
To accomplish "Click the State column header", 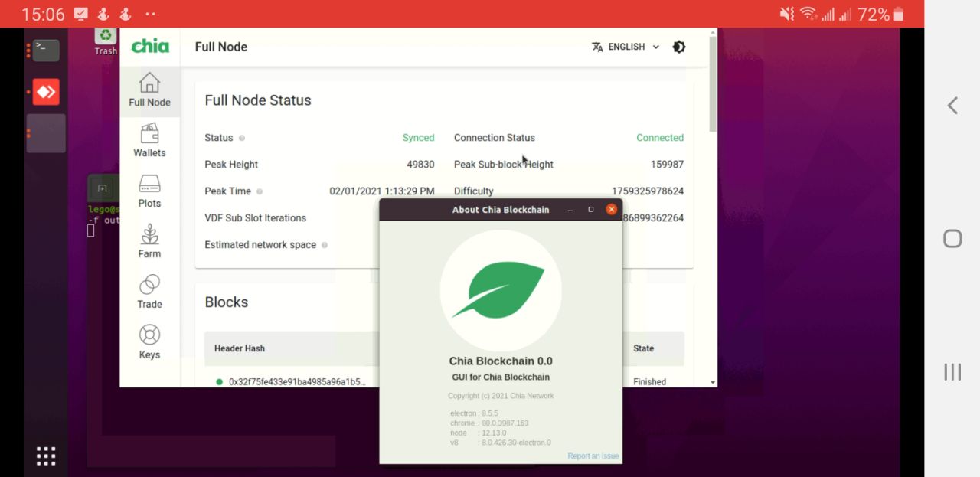I will point(643,348).
